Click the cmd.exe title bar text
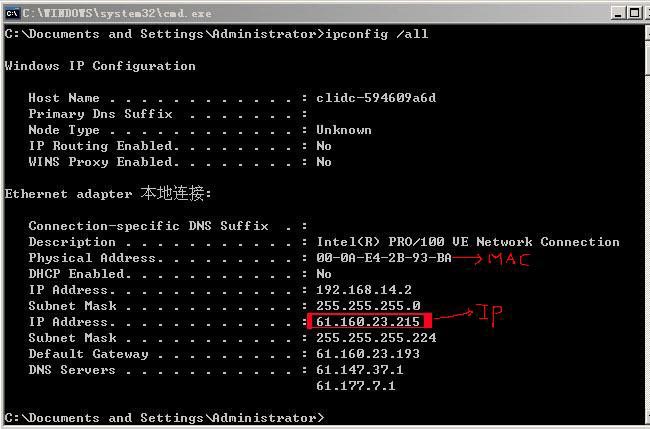The height and width of the screenshot is (429, 650). [x=117, y=13]
